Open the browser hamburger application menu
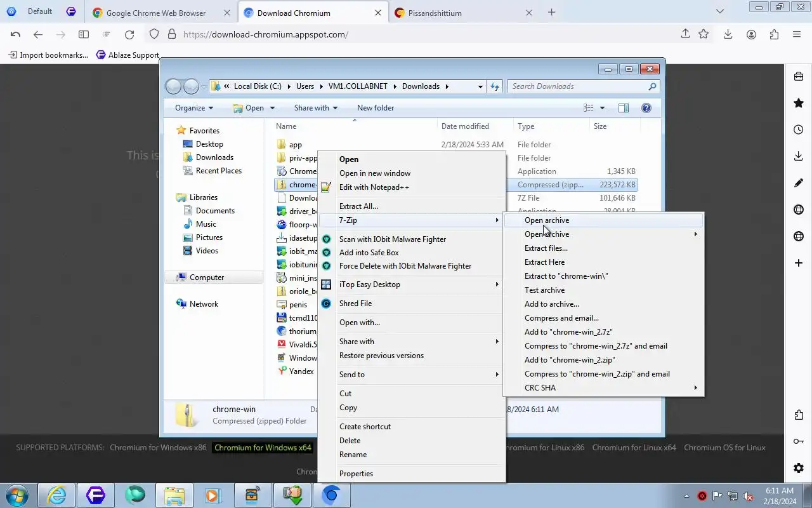This screenshot has height=508, width=812. (x=797, y=34)
